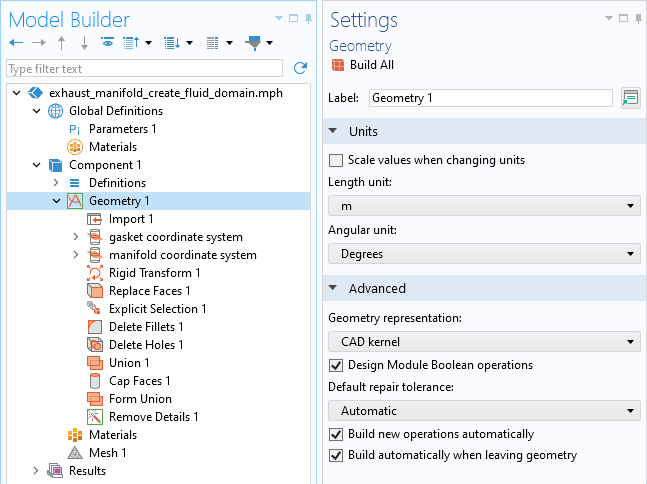Click the Build All icon
The image size is (647, 484).
point(337,65)
